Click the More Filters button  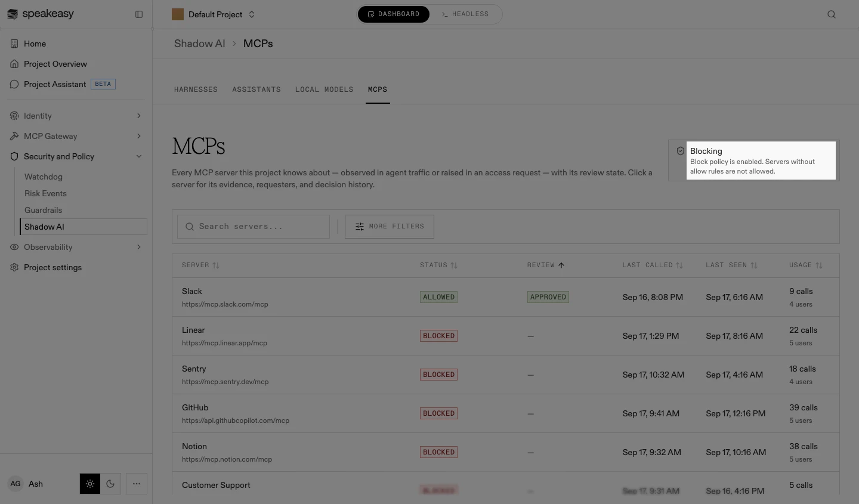[x=390, y=227]
